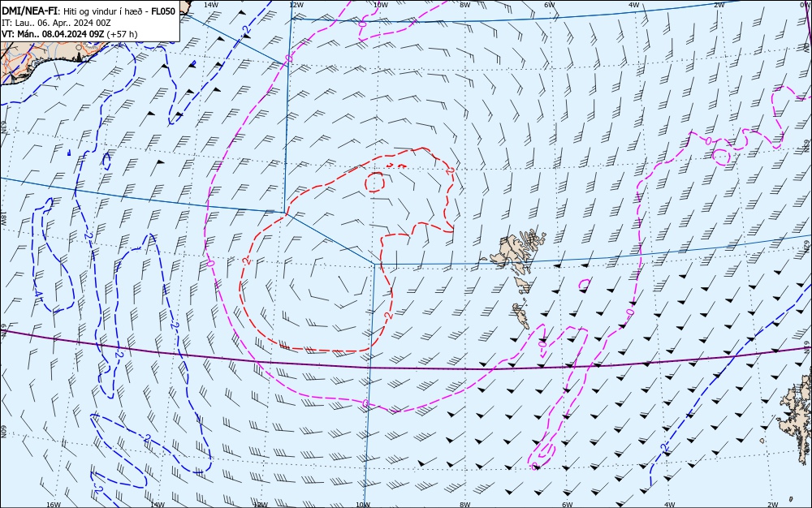Click the DMI/NEA-FI chart title text
This screenshot has width=812, height=508.
(29, 11)
